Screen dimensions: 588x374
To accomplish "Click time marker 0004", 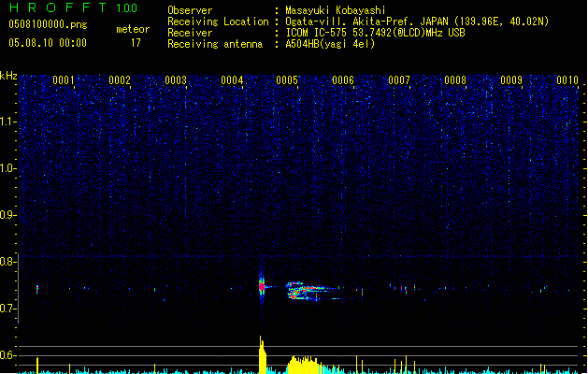I will 232,79.
